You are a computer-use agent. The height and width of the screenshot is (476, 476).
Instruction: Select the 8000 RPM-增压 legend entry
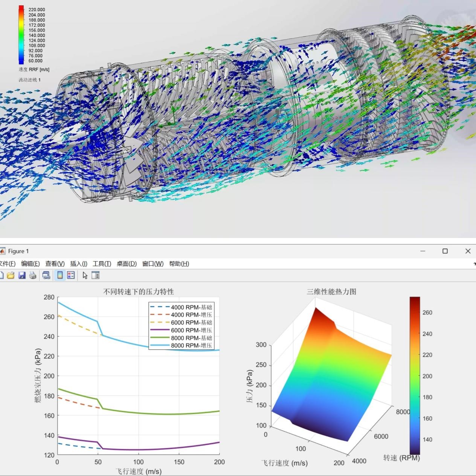[x=191, y=345]
